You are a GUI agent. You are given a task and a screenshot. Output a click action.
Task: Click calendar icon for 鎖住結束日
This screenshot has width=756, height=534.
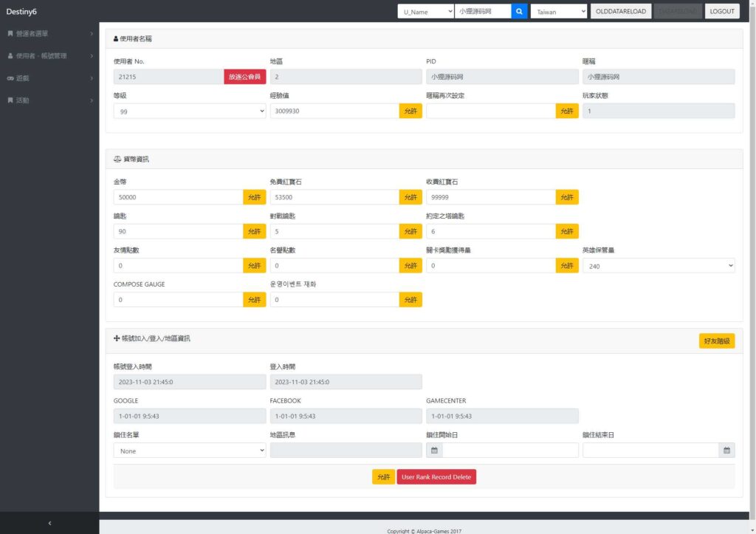tap(726, 450)
